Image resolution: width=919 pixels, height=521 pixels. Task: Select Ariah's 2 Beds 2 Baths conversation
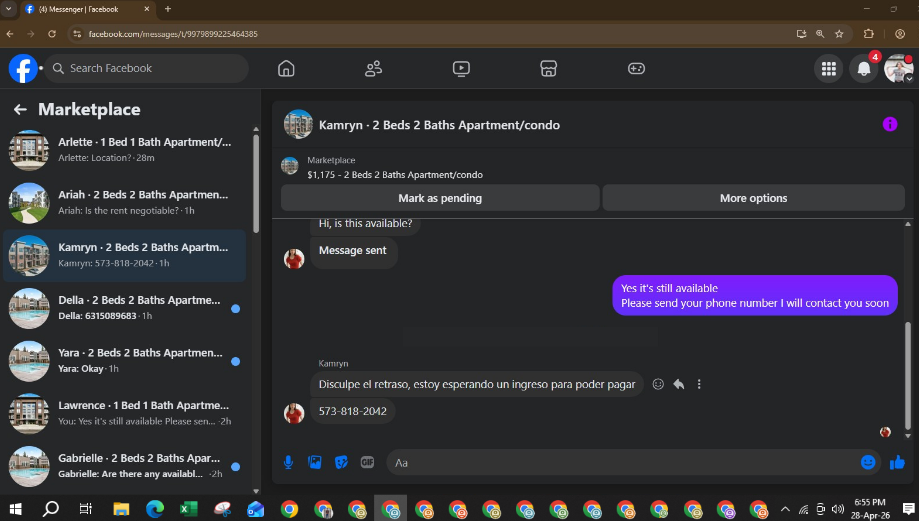click(x=124, y=203)
